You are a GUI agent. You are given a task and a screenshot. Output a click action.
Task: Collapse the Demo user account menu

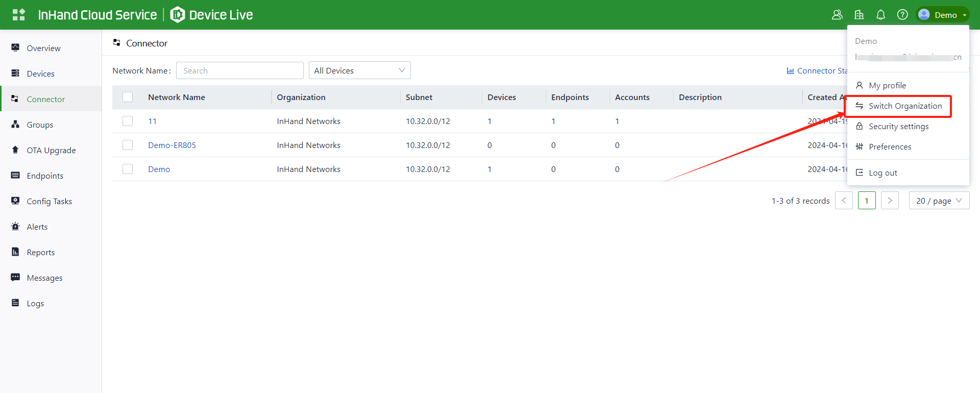(943, 15)
